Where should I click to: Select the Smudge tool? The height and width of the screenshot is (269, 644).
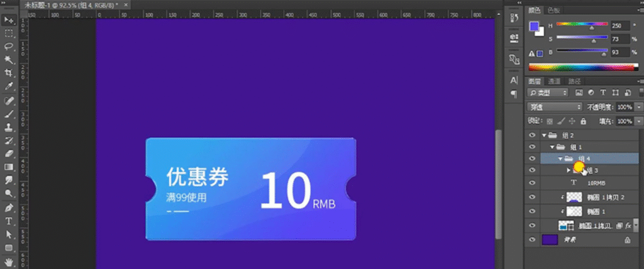point(9,180)
